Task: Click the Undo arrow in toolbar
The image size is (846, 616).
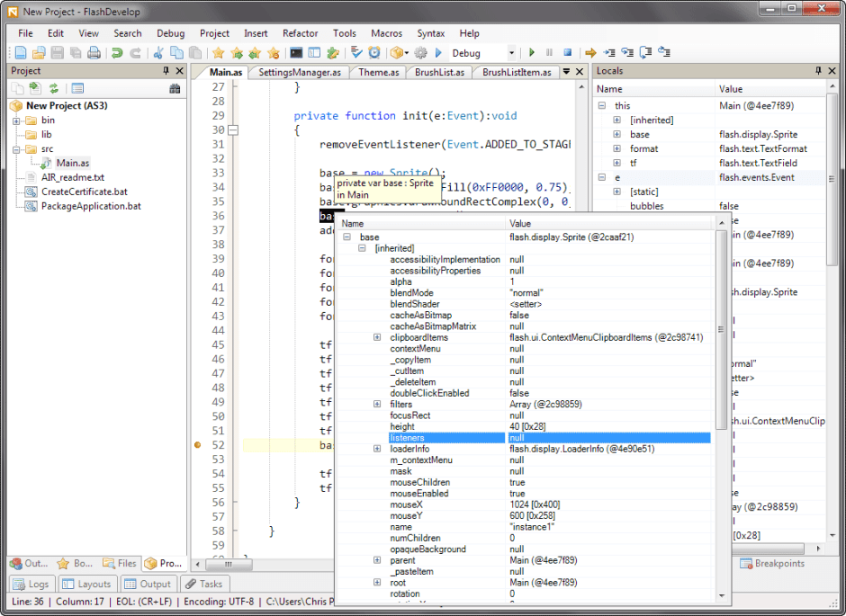Action: (x=117, y=53)
